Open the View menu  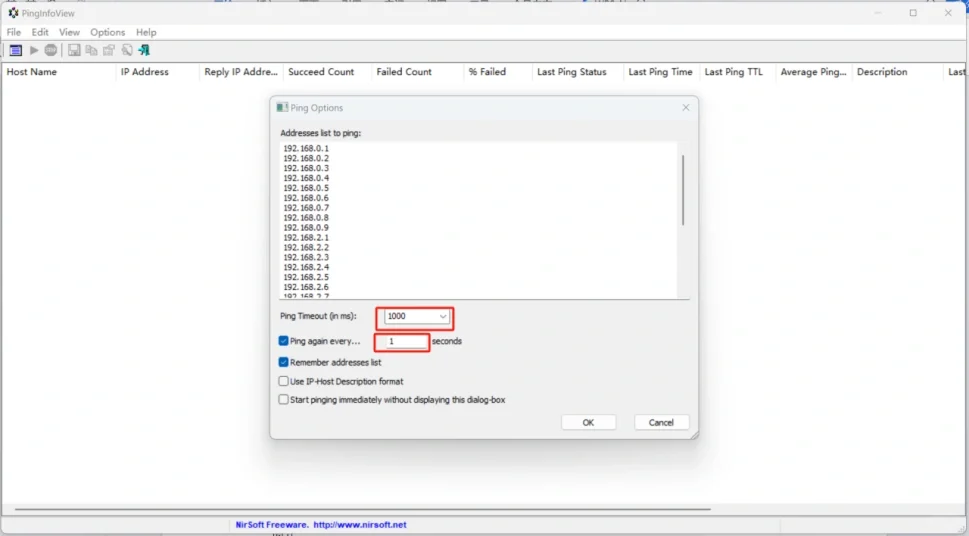click(x=69, y=32)
